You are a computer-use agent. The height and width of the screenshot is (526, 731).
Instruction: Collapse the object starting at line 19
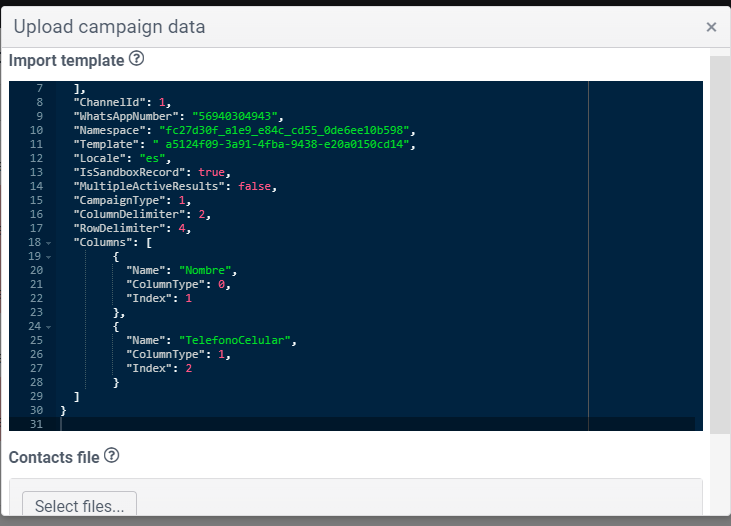point(48,257)
